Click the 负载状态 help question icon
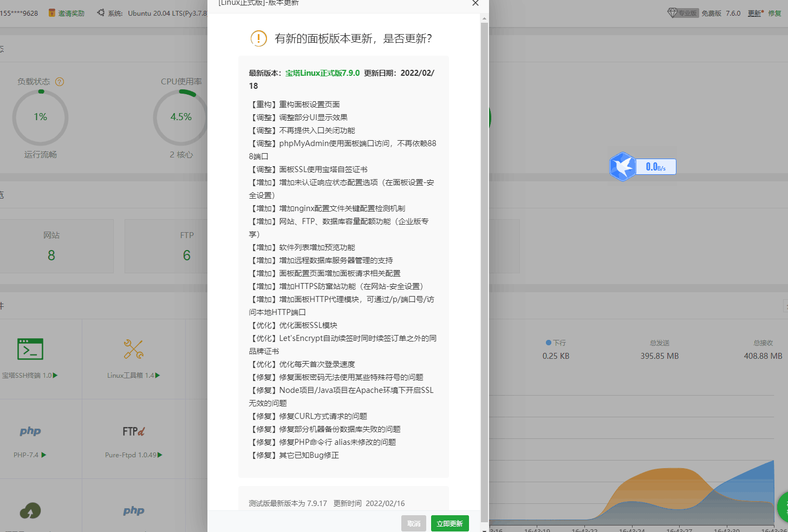 [60, 82]
